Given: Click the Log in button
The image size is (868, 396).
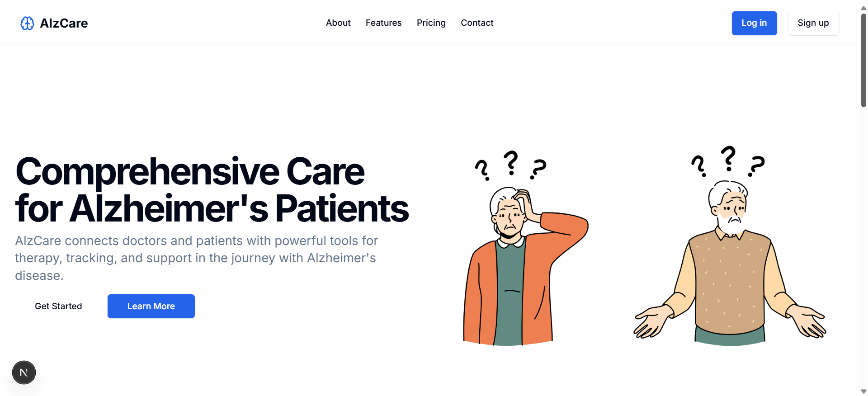Looking at the screenshot, I should coord(754,23).
